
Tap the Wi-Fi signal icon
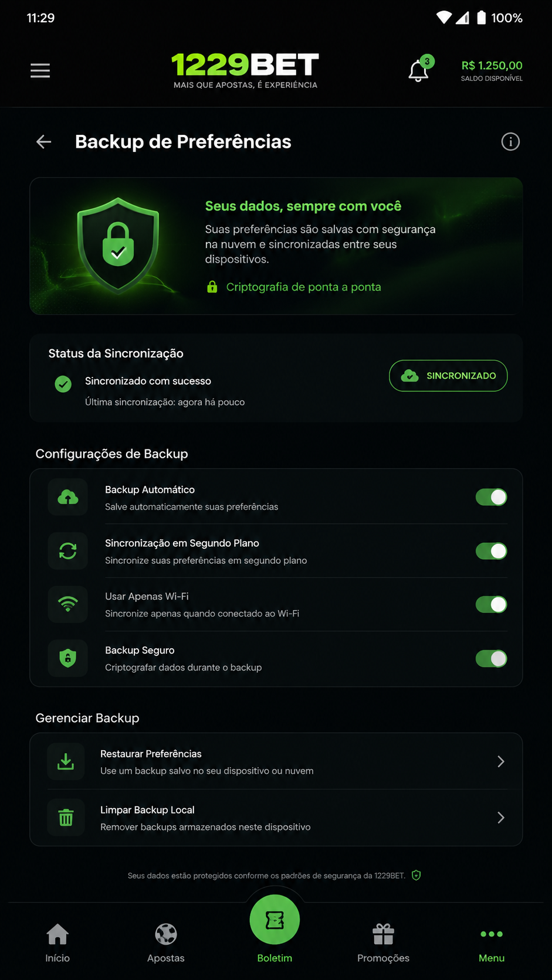(x=68, y=604)
